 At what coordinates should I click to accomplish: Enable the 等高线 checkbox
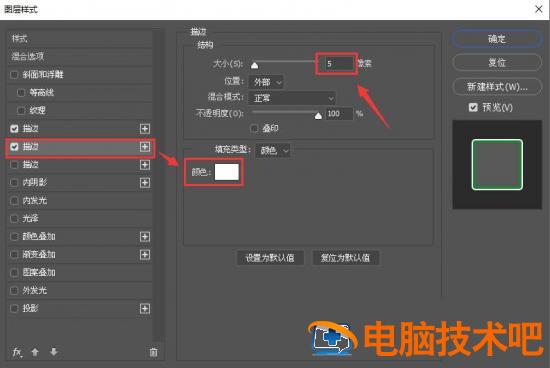tap(21, 93)
